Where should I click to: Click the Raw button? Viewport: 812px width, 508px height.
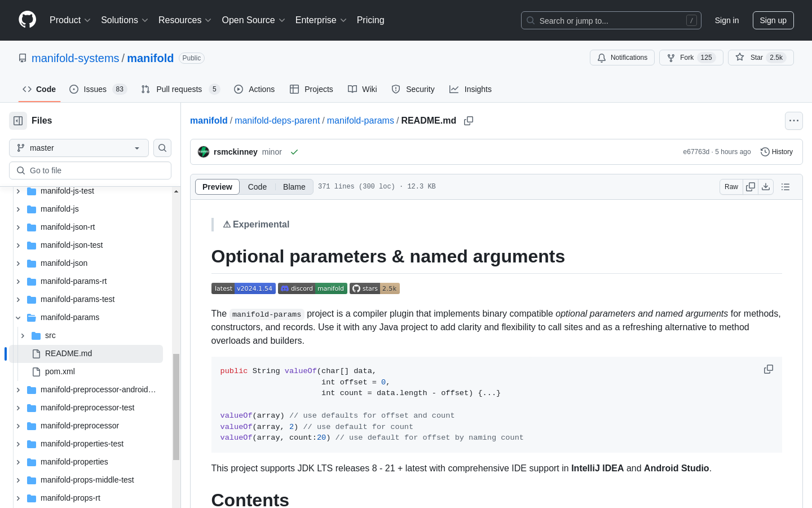[731, 187]
